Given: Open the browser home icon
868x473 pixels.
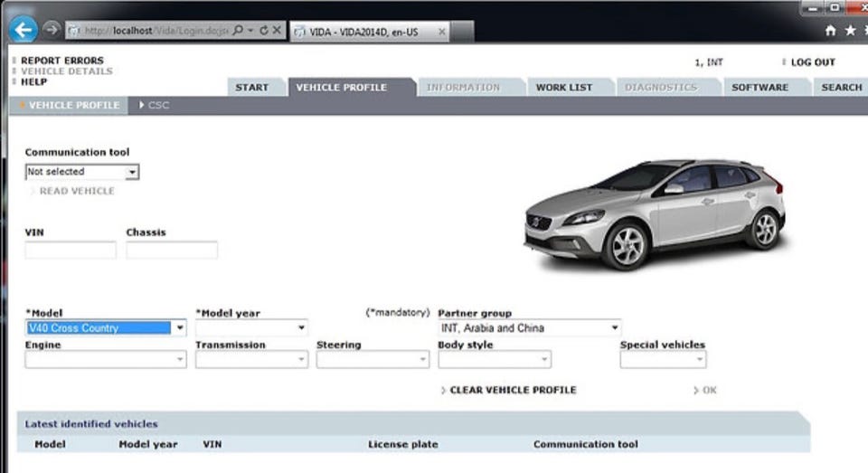Looking at the screenshot, I should click(x=830, y=31).
